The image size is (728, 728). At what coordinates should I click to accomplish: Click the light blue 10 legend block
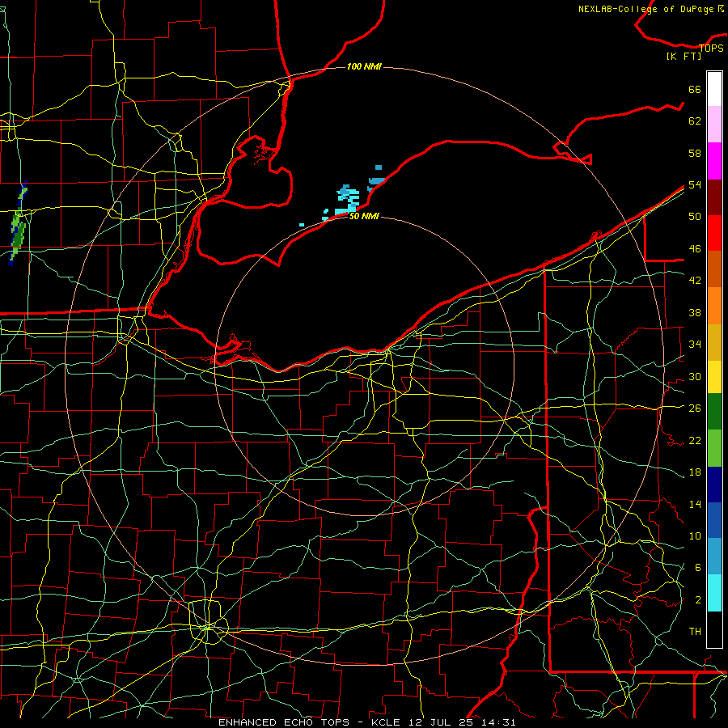click(714, 557)
